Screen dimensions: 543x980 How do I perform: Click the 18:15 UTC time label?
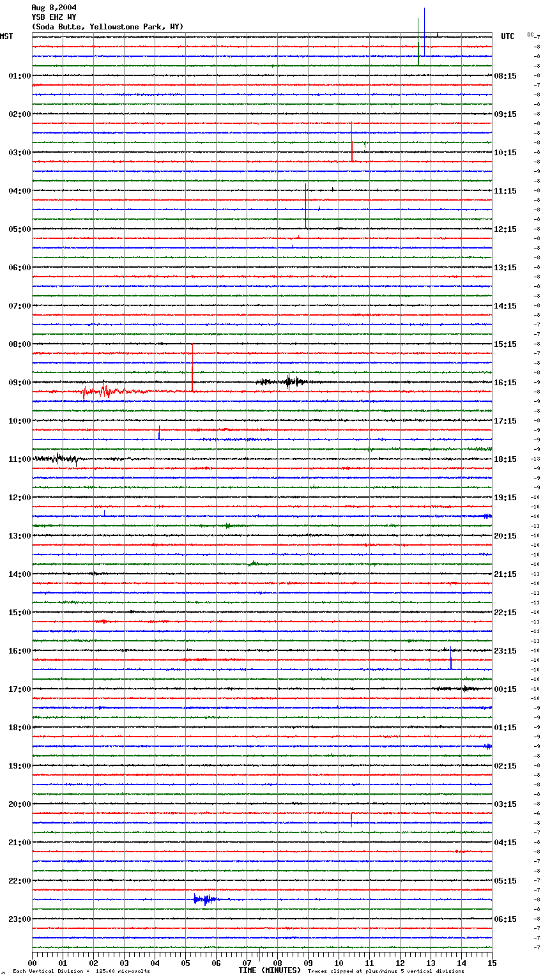point(505,459)
